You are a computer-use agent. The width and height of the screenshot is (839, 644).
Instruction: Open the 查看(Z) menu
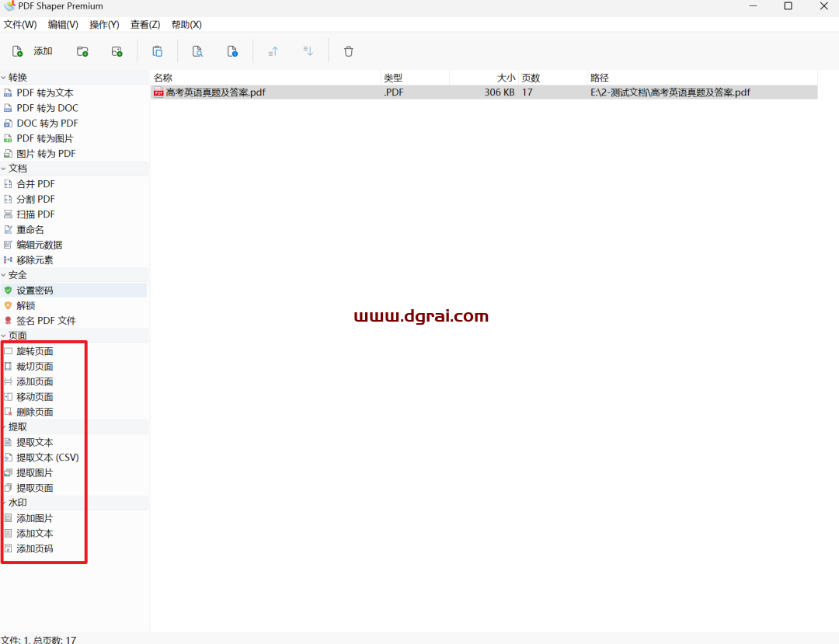[x=145, y=25]
